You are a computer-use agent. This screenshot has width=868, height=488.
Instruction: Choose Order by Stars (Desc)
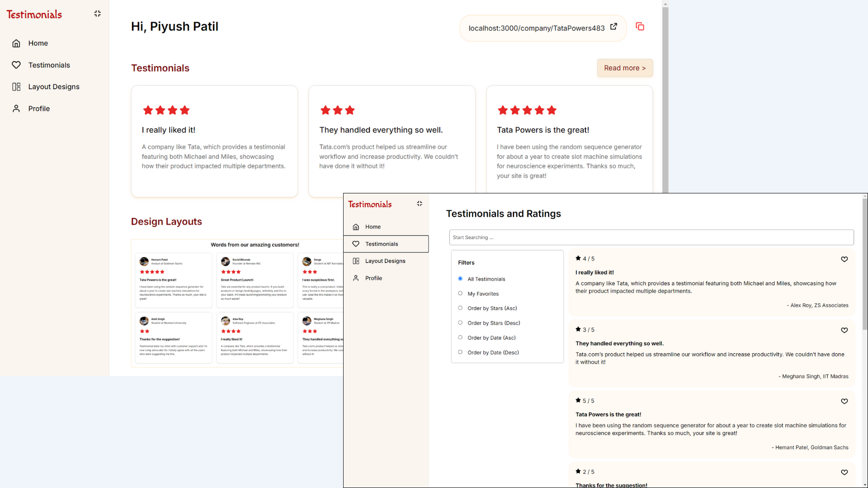click(460, 323)
